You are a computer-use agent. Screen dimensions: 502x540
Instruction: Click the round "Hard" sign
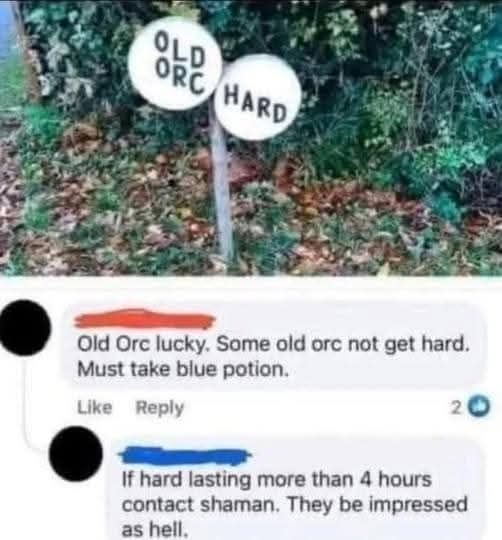[x=257, y=97]
